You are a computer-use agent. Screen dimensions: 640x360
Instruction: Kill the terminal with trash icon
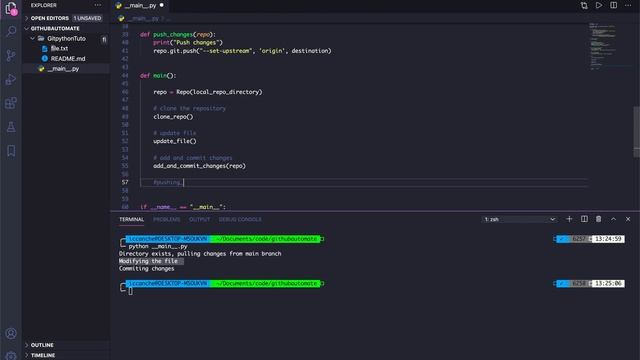pyautogui.click(x=598, y=219)
